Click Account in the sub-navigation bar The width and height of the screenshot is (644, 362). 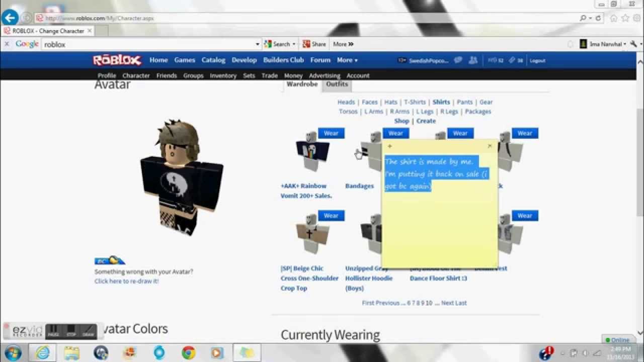[358, 75]
